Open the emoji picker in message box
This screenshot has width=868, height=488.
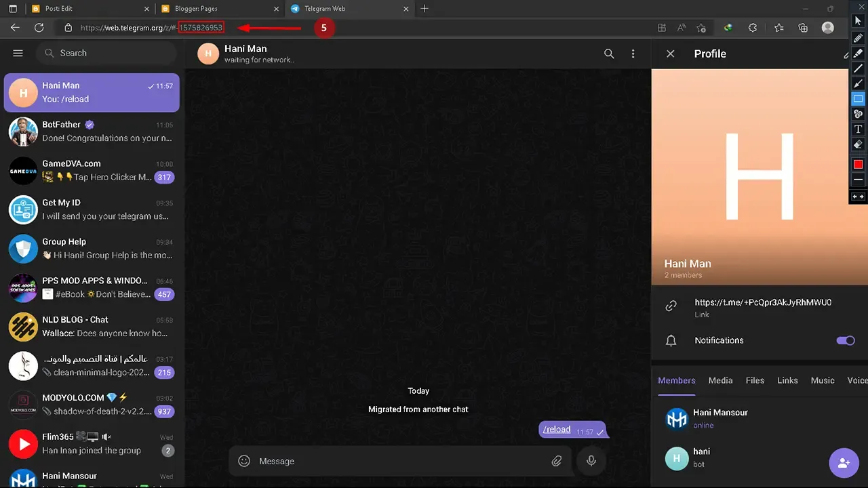(244, 461)
